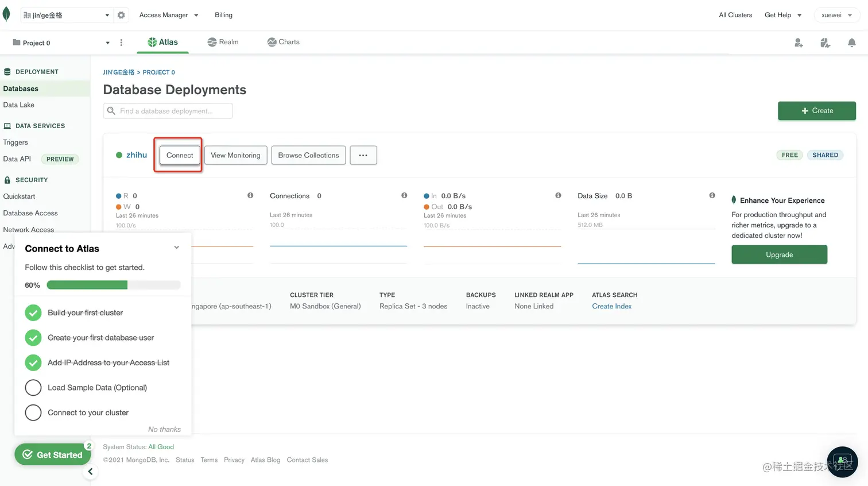Click info icon on Connections chart
This screenshot has height=486, width=868.
coord(404,195)
